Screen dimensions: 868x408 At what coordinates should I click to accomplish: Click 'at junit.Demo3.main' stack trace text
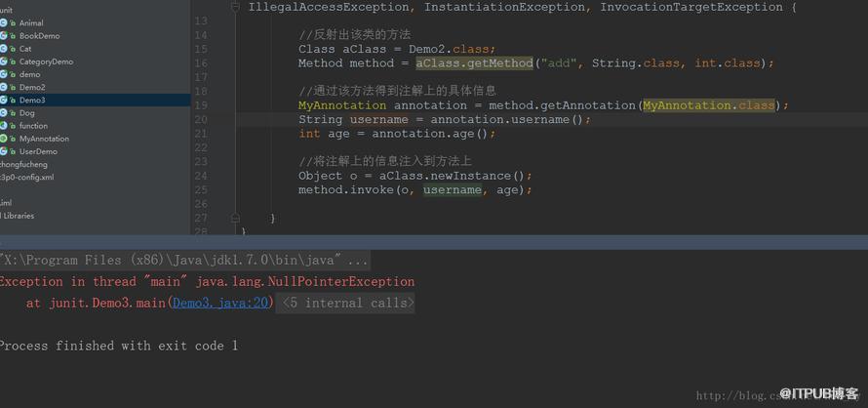tap(96, 304)
